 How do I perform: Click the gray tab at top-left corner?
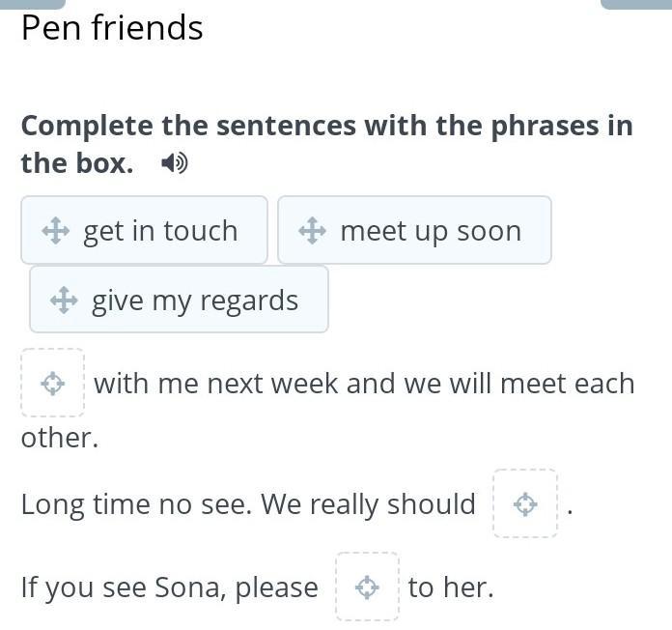click(32, 4)
